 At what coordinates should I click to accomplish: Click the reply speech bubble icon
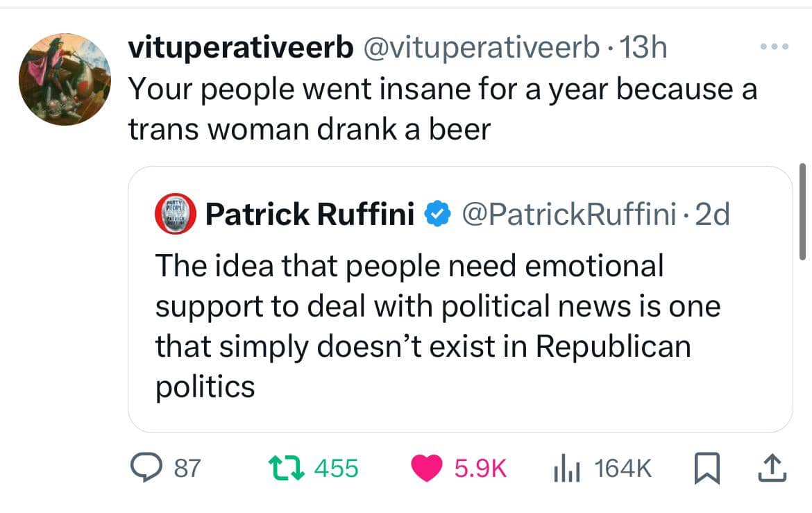(x=146, y=470)
